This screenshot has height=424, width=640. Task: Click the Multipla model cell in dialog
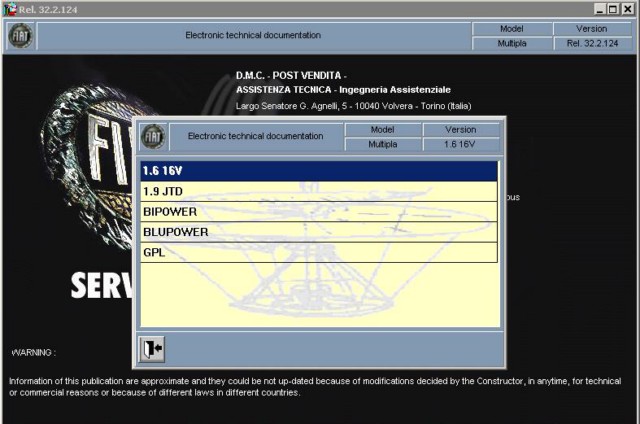(x=382, y=144)
